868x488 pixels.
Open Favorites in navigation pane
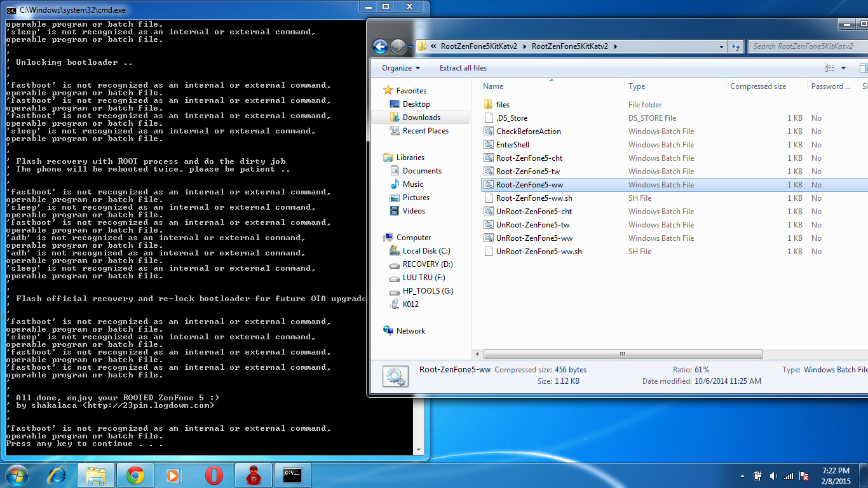(x=411, y=91)
